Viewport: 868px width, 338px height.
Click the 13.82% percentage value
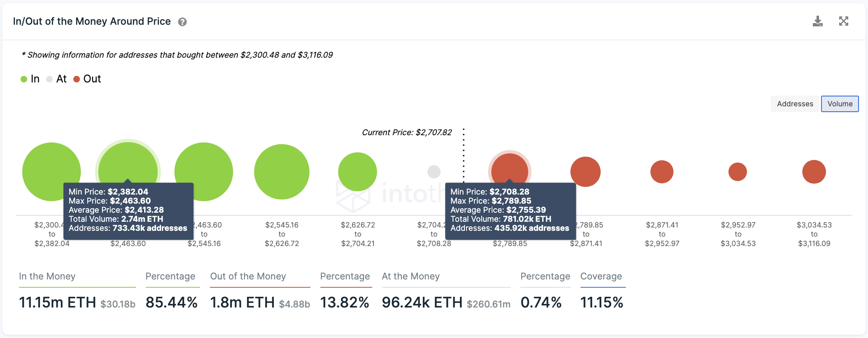click(345, 303)
